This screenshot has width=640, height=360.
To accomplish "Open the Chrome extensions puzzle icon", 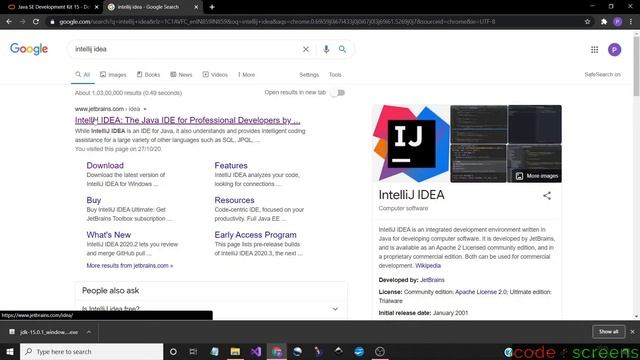I will (x=604, y=22).
